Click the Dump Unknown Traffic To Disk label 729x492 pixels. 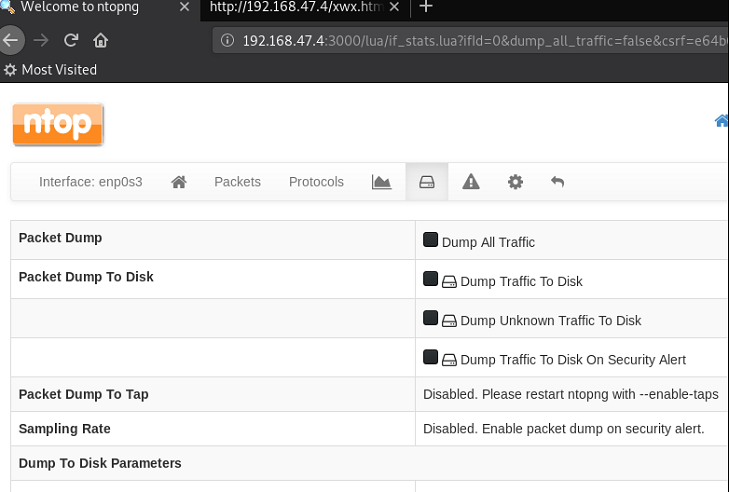click(x=550, y=320)
